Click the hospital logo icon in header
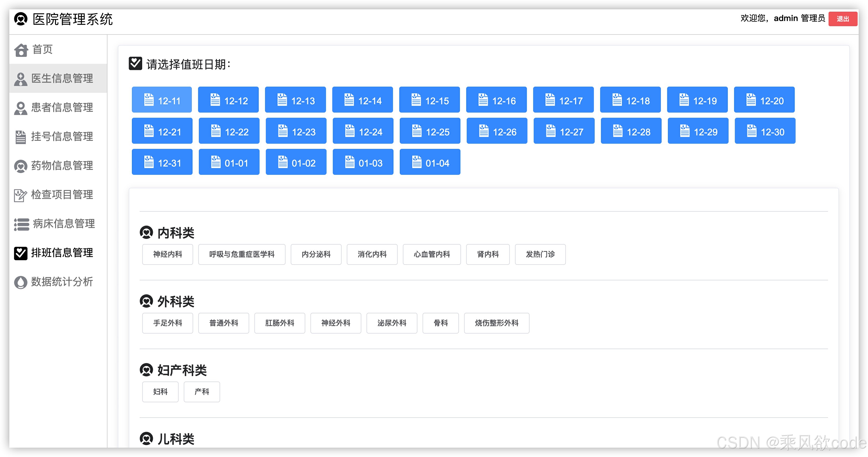Image resolution: width=868 pixels, height=457 pixels. (x=21, y=19)
